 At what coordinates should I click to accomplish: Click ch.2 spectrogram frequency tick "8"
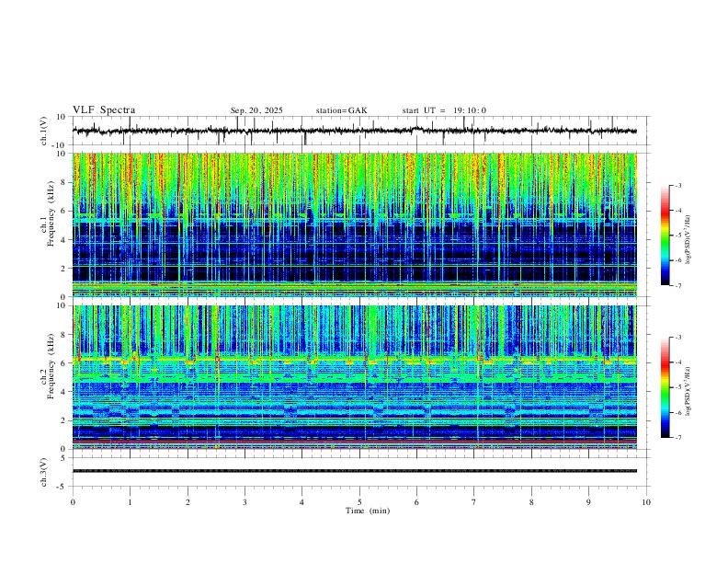coord(64,335)
